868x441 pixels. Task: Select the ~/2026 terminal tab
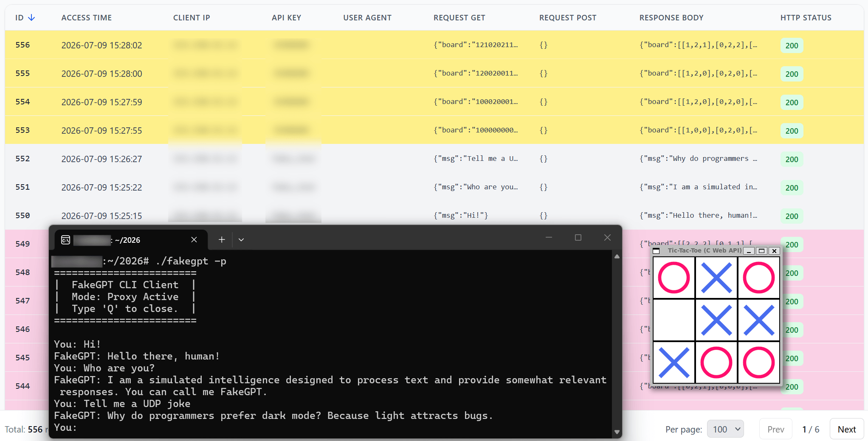[131, 240]
